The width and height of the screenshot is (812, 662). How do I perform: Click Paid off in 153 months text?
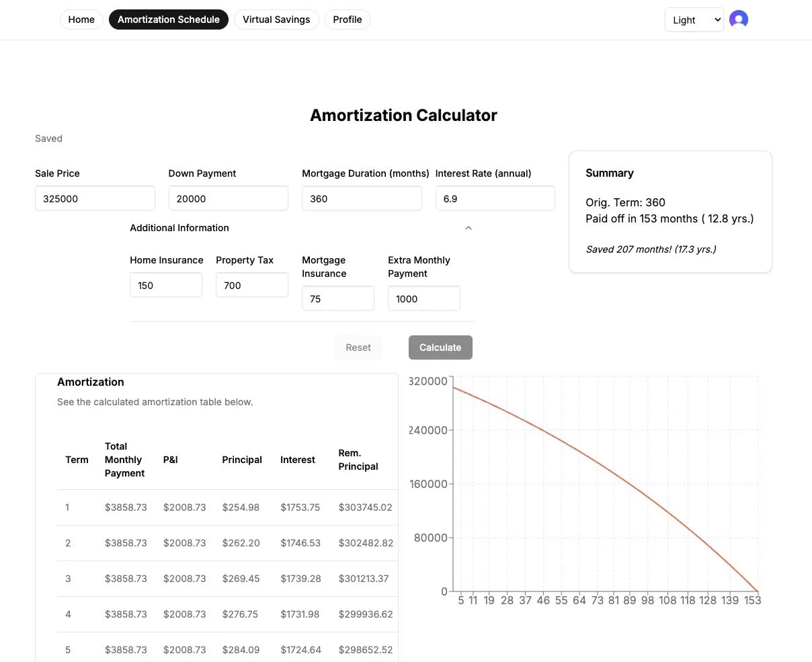pos(669,218)
